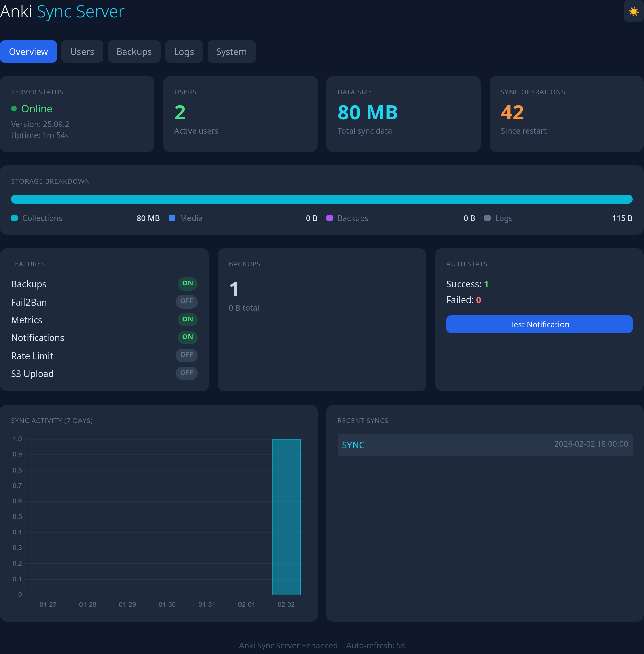Click the 42 sync operations count
The width and height of the screenshot is (644, 654).
[x=512, y=112]
